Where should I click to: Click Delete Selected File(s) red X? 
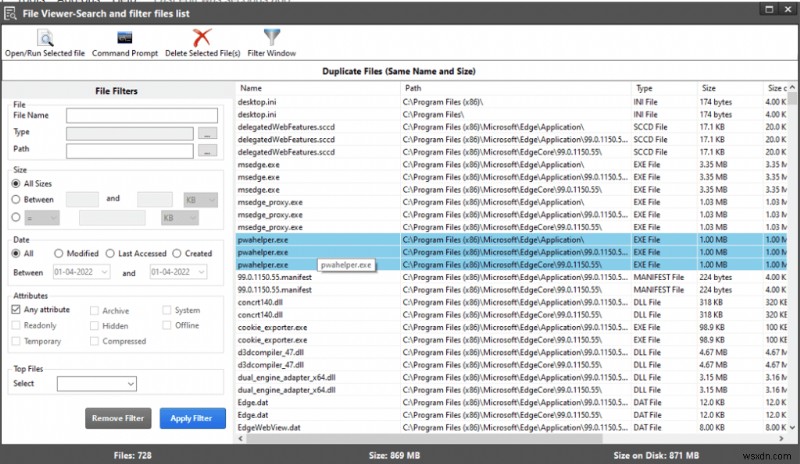[x=202, y=38]
